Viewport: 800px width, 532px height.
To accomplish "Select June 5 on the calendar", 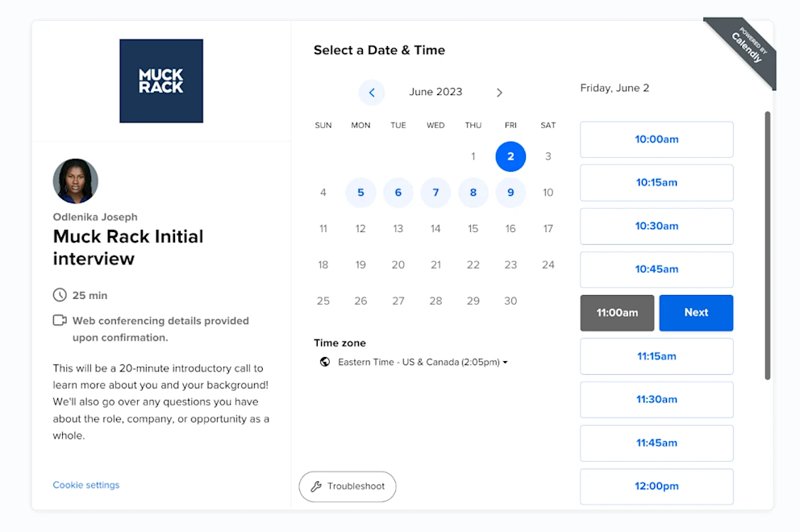I will click(360, 193).
